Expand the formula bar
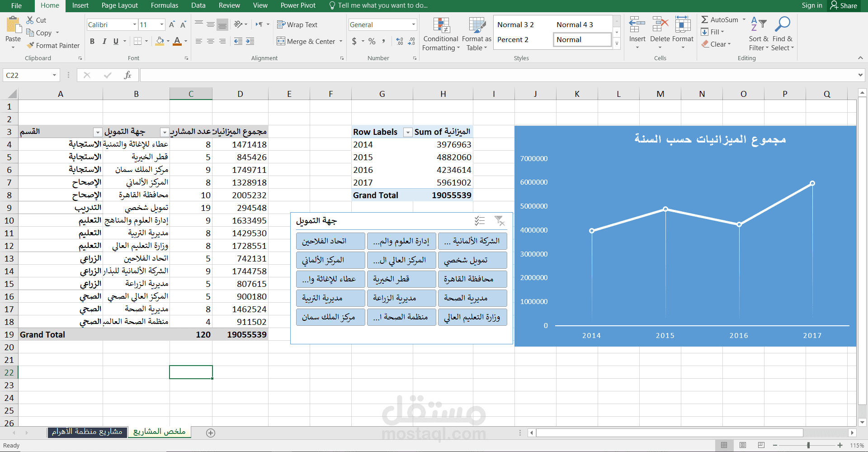868x452 pixels. point(860,75)
